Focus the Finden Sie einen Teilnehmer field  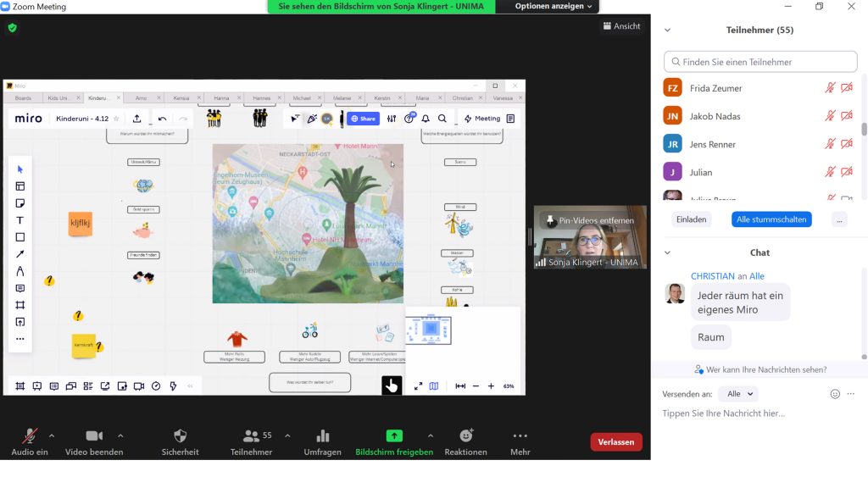(760, 62)
